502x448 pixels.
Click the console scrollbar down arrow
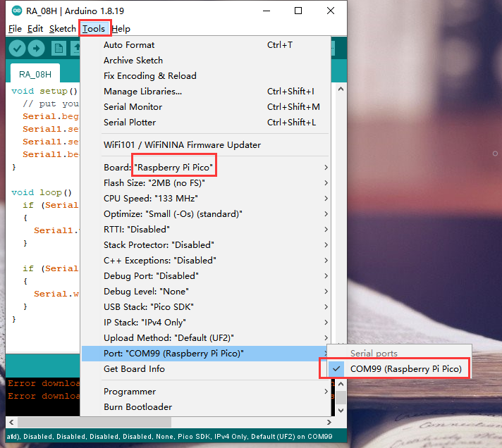[x=341, y=410]
